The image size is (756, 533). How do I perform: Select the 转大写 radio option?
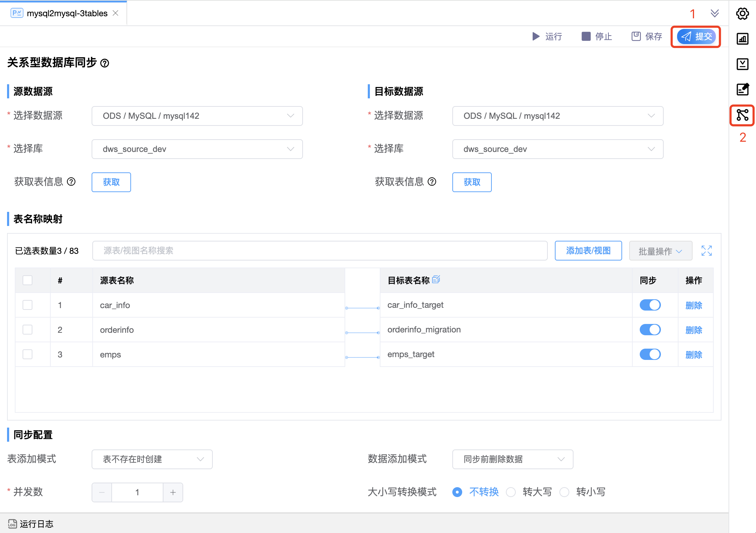(511, 492)
